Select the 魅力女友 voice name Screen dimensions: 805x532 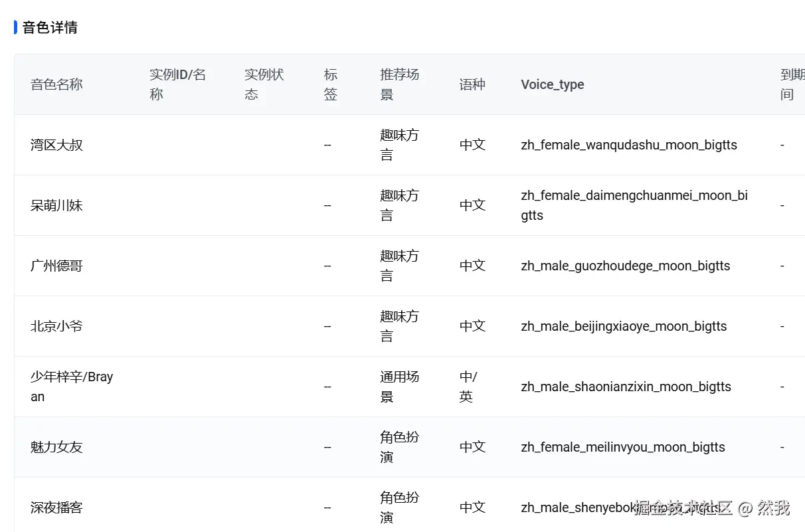(56, 447)
